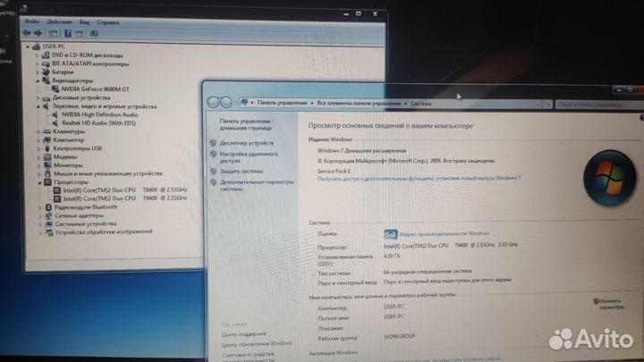
Task: Select the Компьютер tree item
Action: [69, 140]
